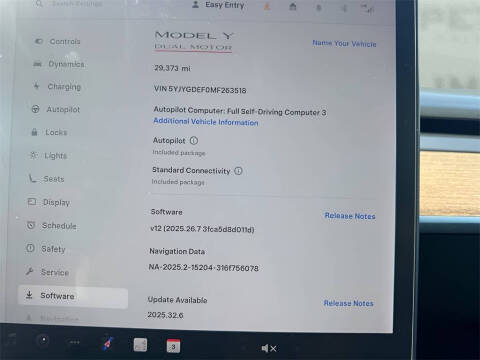Open the Easy Entry driver profile

point(219,5)
